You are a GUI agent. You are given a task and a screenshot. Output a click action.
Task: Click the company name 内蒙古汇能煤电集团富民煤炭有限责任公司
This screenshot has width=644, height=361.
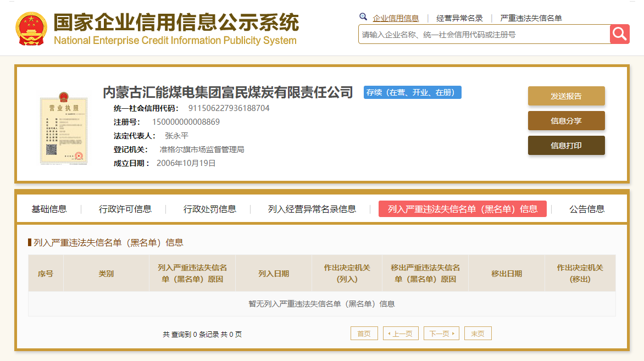227,92
